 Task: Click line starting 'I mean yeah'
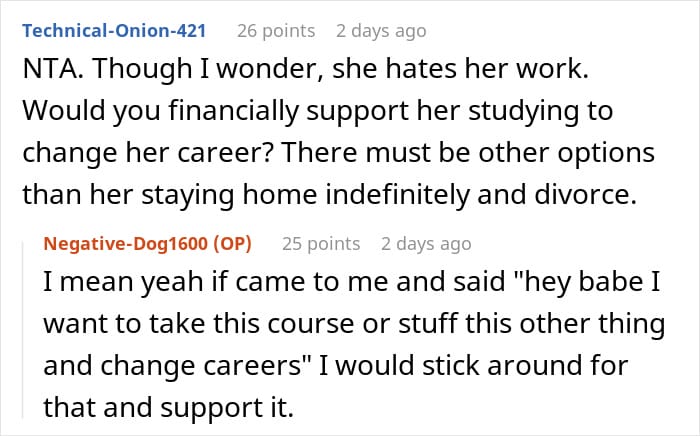[351, 282]
